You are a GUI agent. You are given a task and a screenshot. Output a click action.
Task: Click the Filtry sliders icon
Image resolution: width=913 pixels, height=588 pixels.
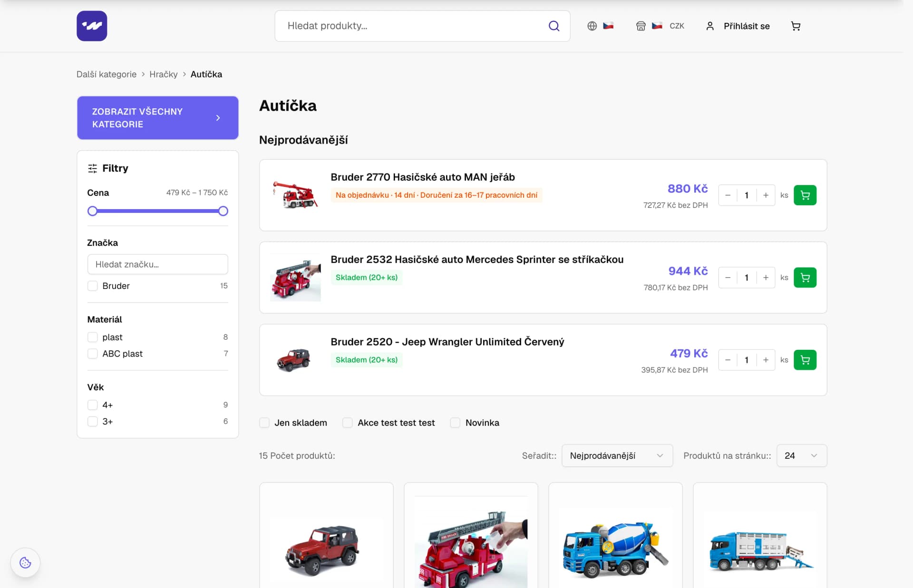[92, 168]
